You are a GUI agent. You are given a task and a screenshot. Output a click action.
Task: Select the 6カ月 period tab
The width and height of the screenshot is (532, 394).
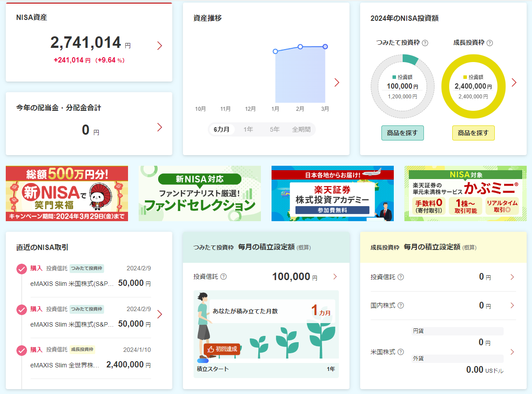click(221, 129)
